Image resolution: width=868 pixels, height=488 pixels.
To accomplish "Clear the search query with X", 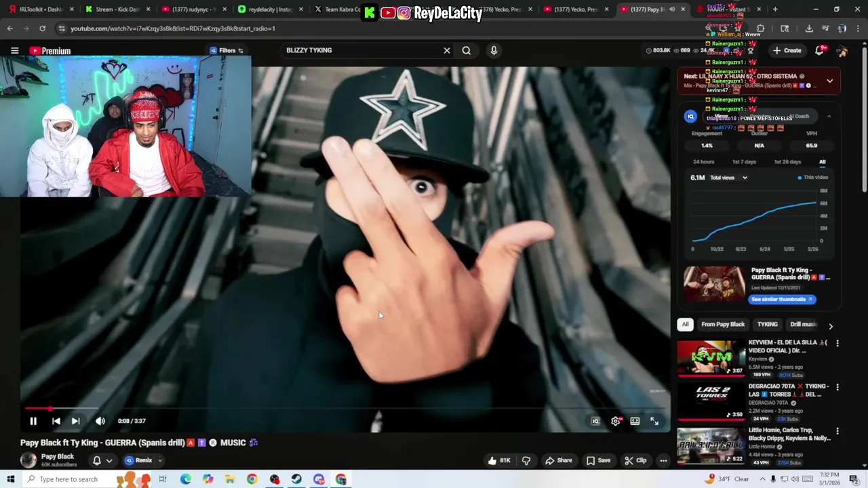I will click(447, 50).
